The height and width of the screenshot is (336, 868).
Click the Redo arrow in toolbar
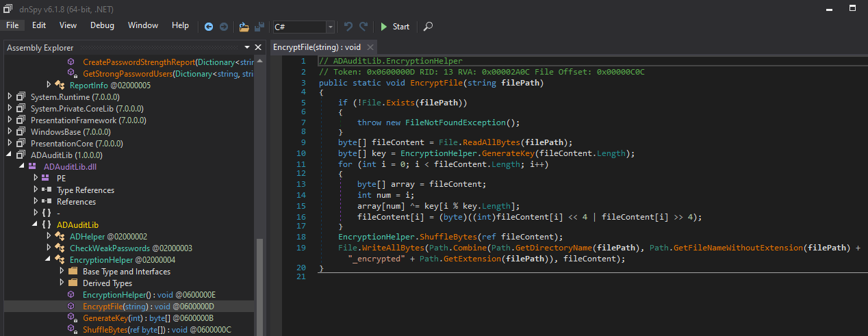(x=363, y=26)
